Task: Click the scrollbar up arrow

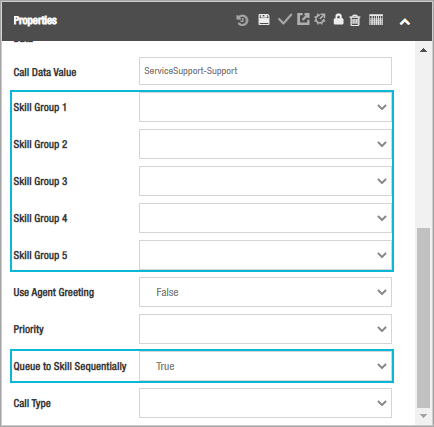Action: point(423,50)
